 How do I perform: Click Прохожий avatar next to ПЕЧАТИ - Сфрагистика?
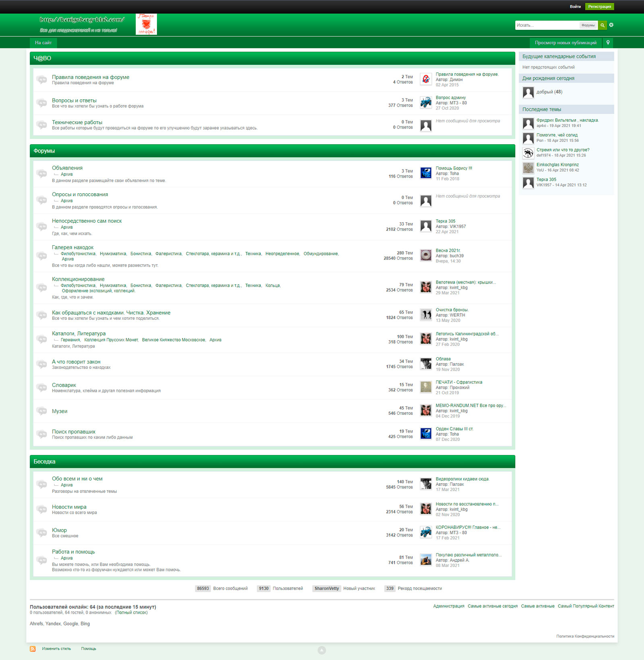[426, 387]
